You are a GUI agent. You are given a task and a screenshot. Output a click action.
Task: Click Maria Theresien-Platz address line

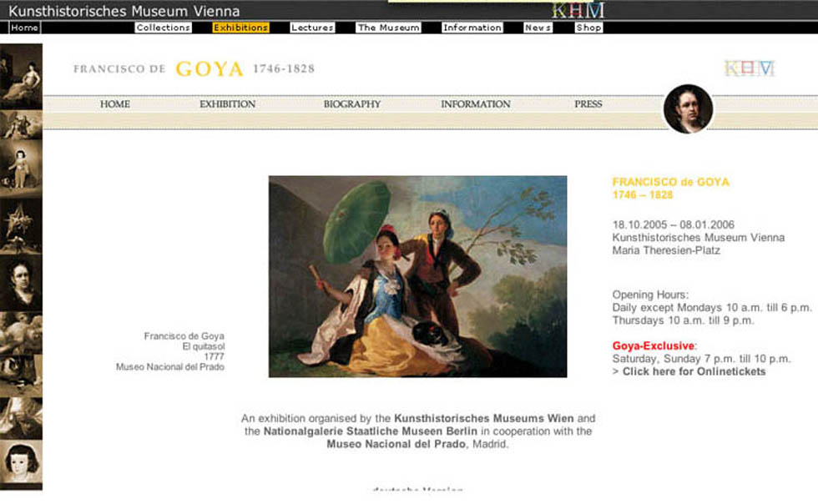pyautogui.click(x=666, y=250)
